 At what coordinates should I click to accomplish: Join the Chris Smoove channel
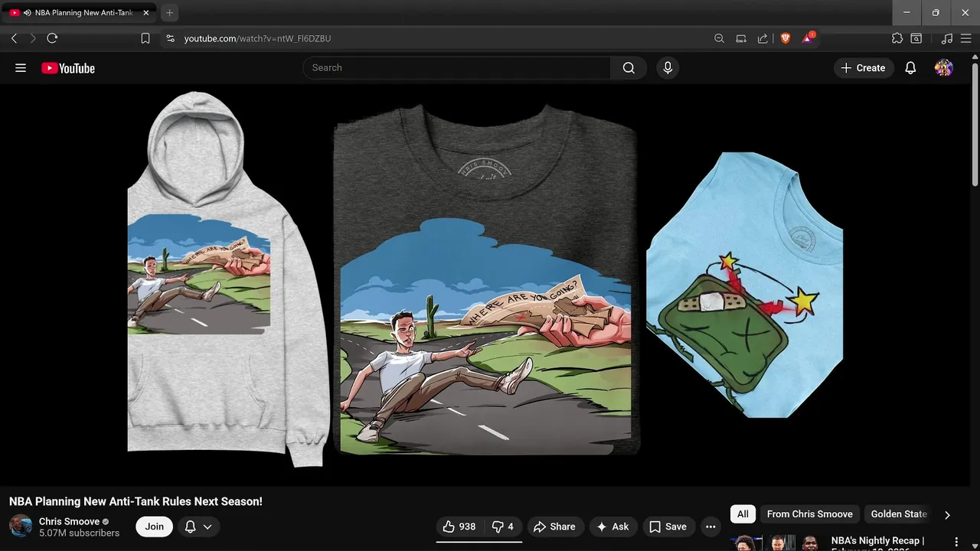point(155,527)
